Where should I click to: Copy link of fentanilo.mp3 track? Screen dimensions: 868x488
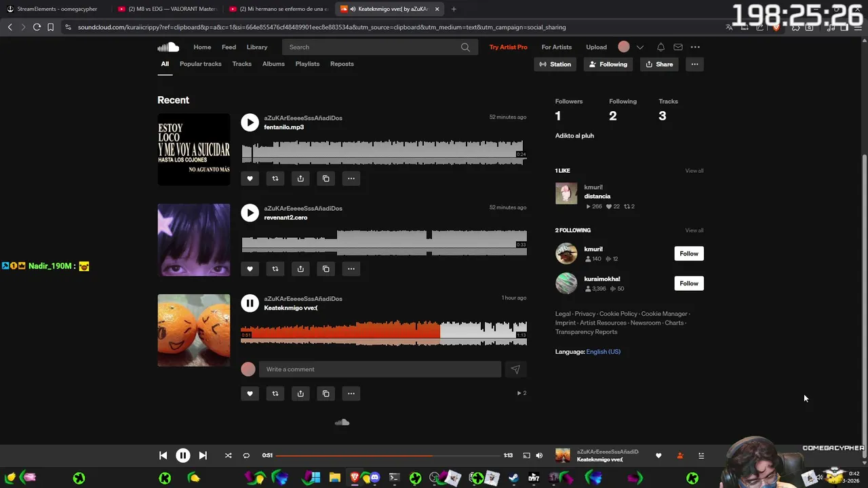326,178
